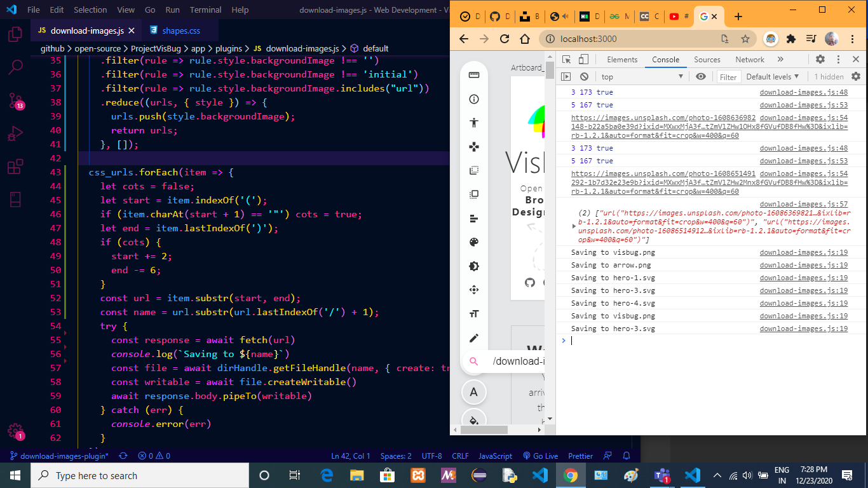Screen dimensions: 868x488
Task: Bookmark this page with the star
Action: (745, 39)
